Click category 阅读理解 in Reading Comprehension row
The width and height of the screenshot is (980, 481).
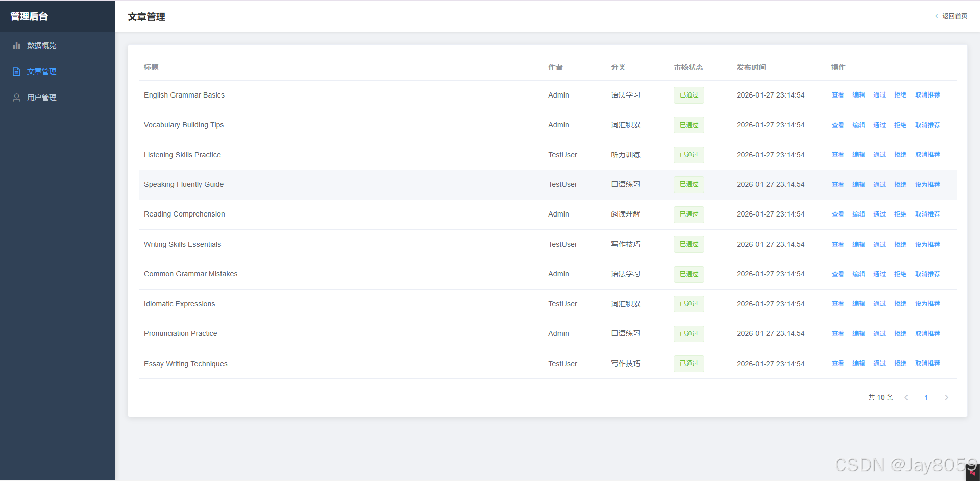pyautogui.click(x=626, y=214)
